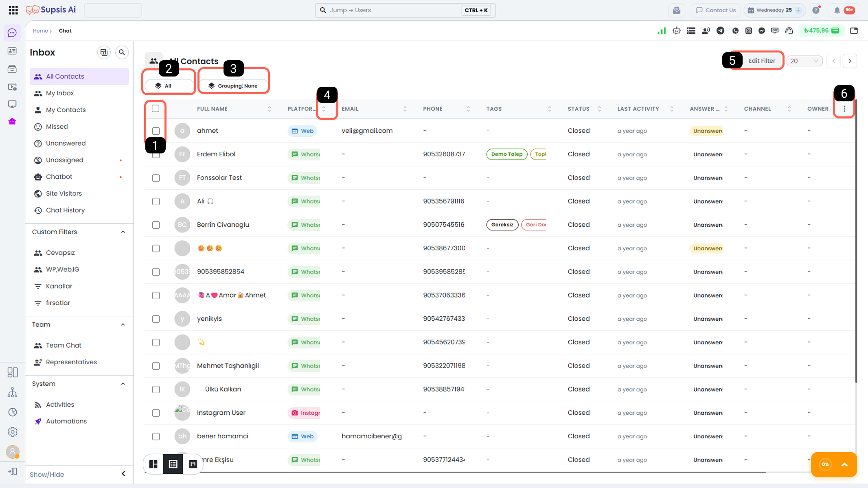Select Chatbot in sidebar
The height and width of the screenshot is (488, 868).
(79, 177)
